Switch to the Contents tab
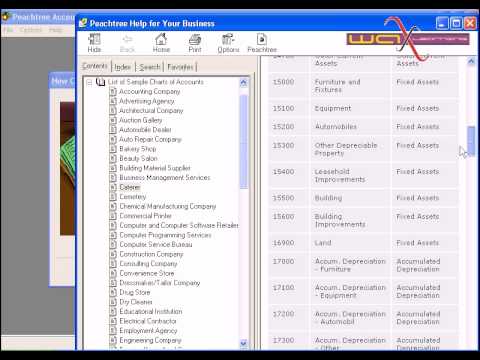This screenshot has width=480, height=360. tap(95, 66)
